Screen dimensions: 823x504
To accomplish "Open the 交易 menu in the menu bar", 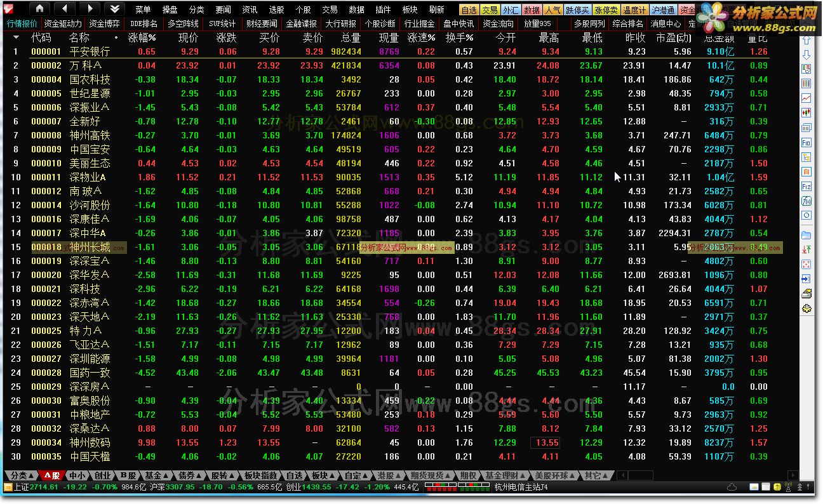I will coord(330,10).
